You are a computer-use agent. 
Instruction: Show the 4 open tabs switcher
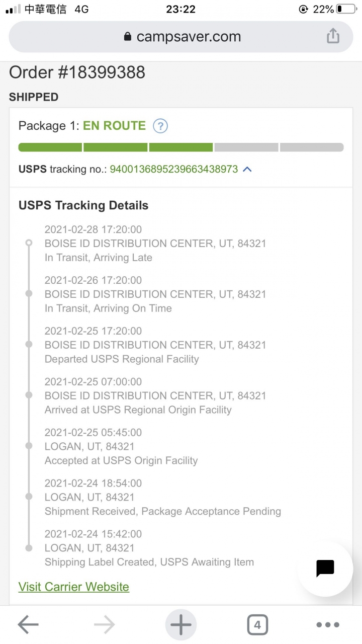pyautogui.click(x=257, y=625)
